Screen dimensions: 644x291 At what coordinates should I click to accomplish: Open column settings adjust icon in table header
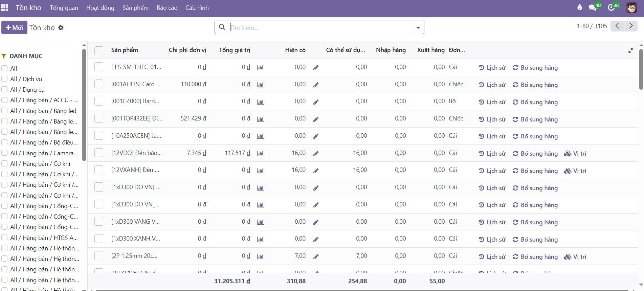tap(630, 50)
